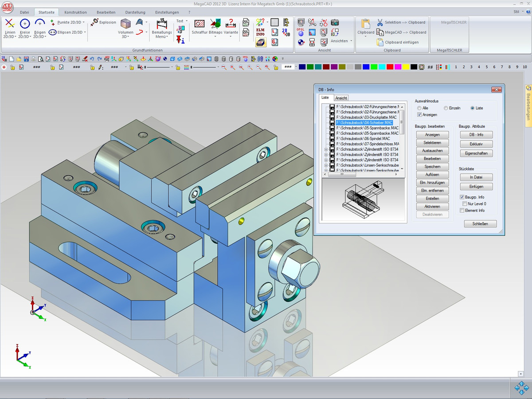Click the Clipboard einfügen paste icon
This screenshot has width=532, height=399.
[380, 42]
